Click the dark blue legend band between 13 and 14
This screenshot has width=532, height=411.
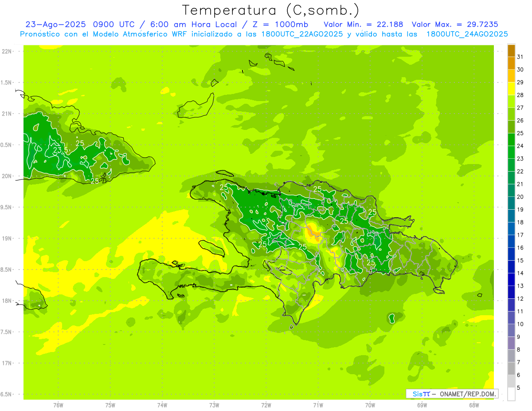pos(511,280)
